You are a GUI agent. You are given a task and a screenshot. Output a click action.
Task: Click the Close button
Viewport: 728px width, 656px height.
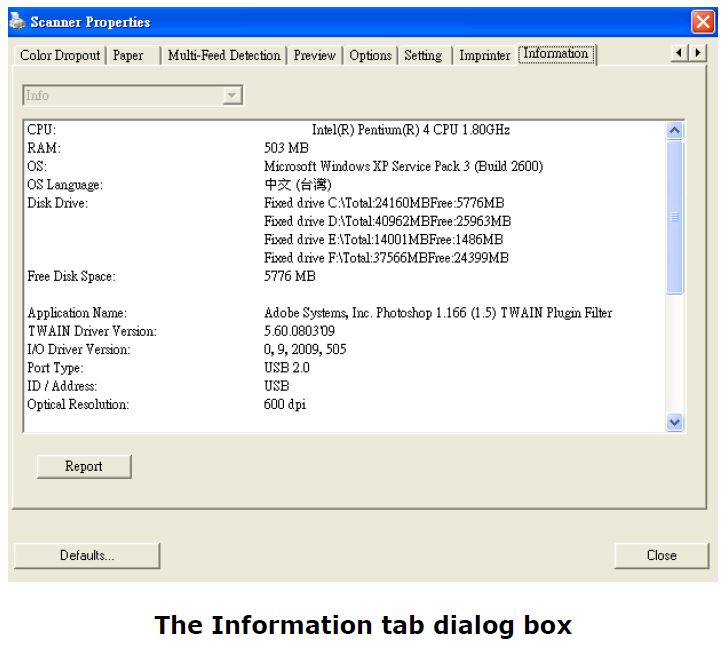[x=662, y=555]
